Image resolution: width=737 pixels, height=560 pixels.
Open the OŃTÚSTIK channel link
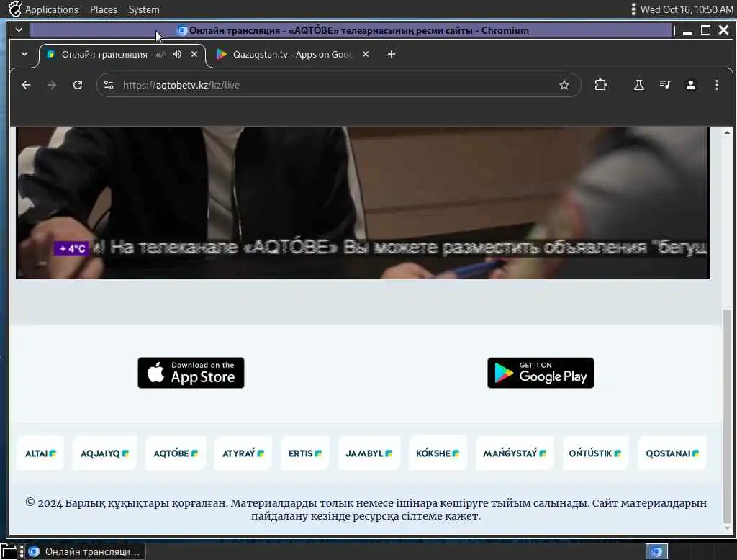tap(595, 453)
